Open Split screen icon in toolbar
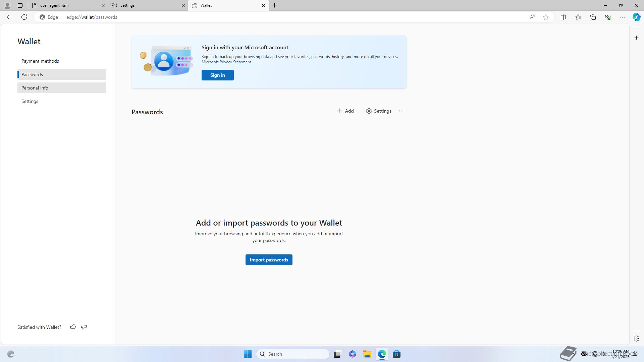The height and width of the screenshot is (362, 644). tap(563, 17)
